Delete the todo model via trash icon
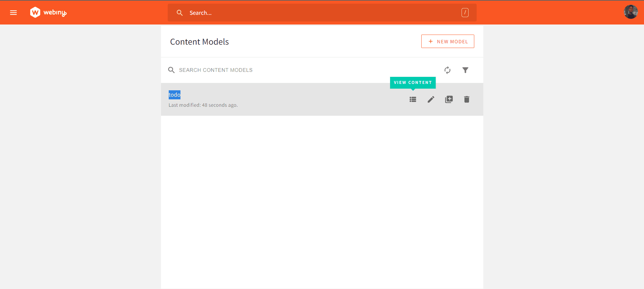The image size is (644, 289). click(x=467, y=99)
